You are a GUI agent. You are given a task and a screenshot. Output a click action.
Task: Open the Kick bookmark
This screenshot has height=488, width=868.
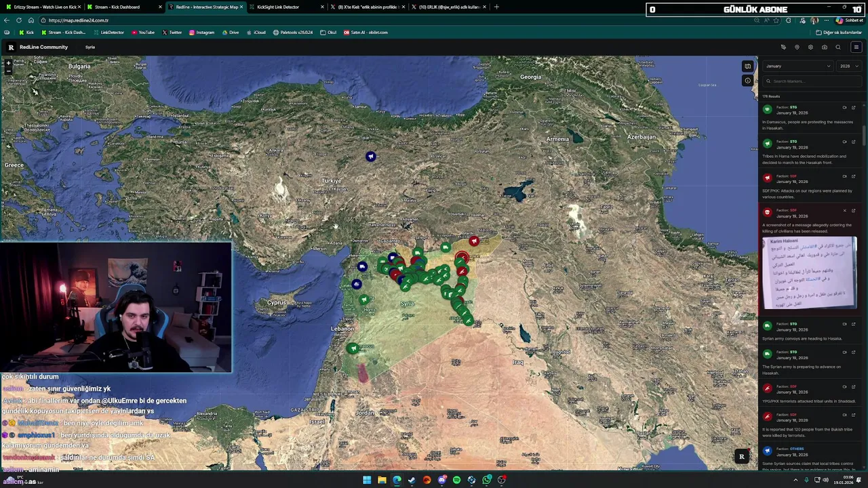[x=27, y=33]
